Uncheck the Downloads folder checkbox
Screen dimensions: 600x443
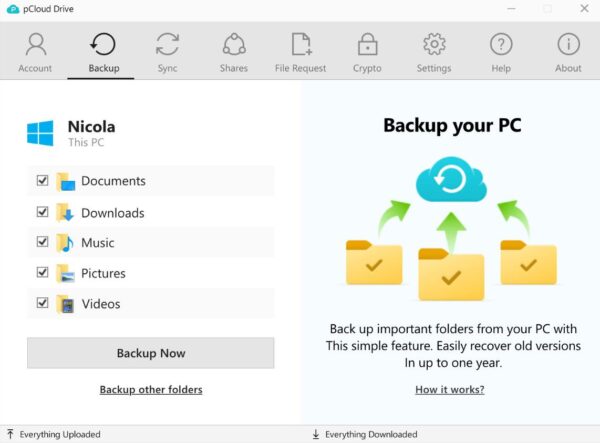42,212
